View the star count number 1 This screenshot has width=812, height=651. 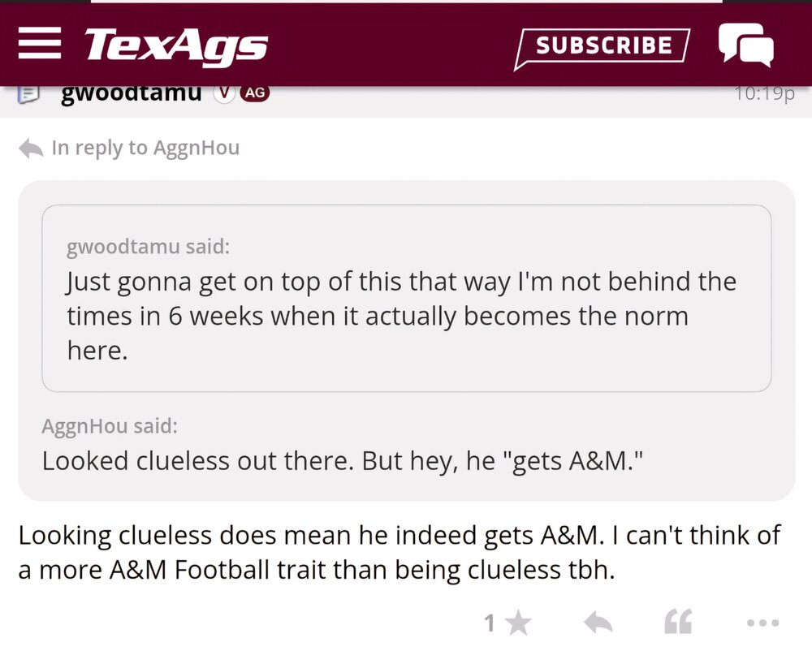click(x=490, y=623)
